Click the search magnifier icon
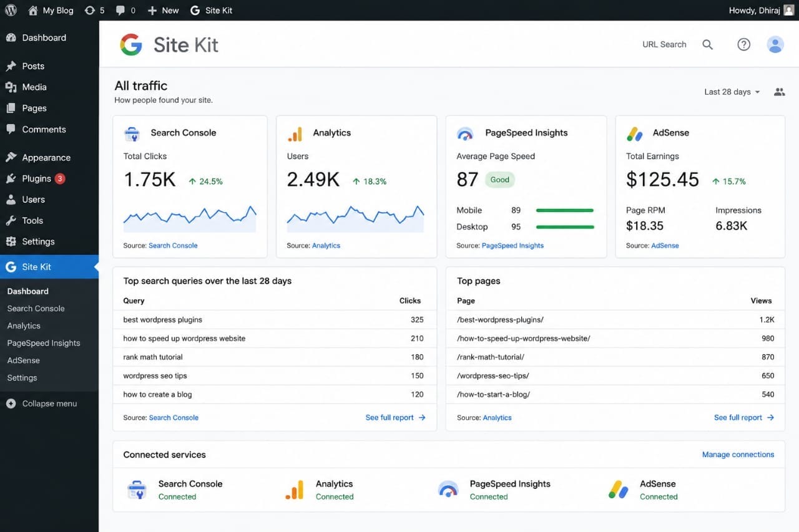The height and width of the screenshot is (532, 799). click(x=707, y=44)
